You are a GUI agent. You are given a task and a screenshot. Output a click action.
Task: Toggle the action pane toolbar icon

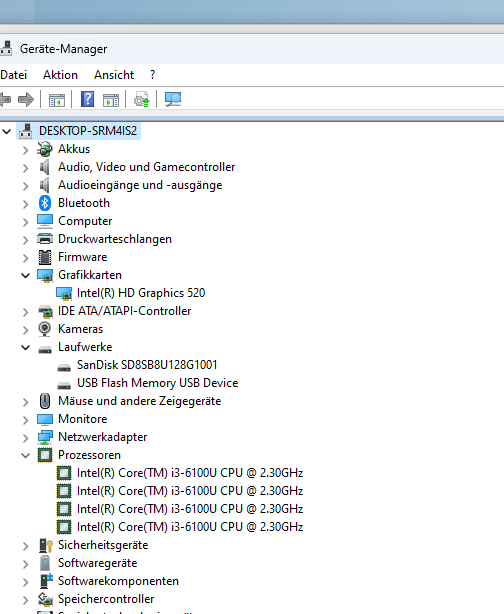111,100
